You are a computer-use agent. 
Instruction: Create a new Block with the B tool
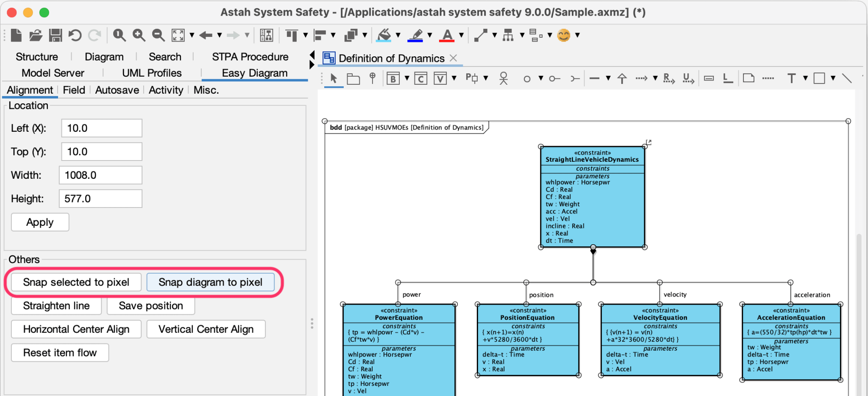pyautogui.click(x=393, y=78)
